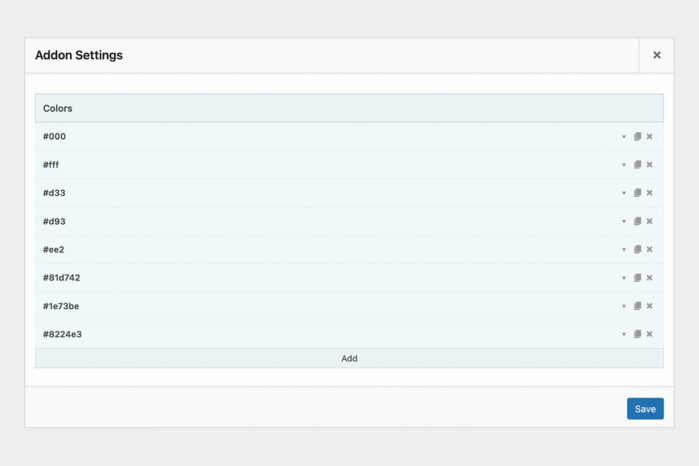Screen dimensions: 699x466
Task: Duplicate the #000 color row
Action: point(637,137)
